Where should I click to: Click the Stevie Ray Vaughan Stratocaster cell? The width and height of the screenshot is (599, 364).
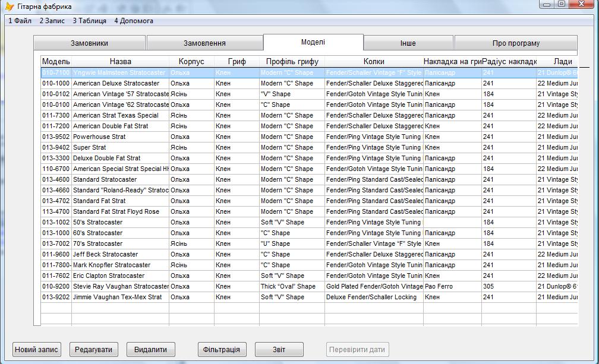coord(120,286)
